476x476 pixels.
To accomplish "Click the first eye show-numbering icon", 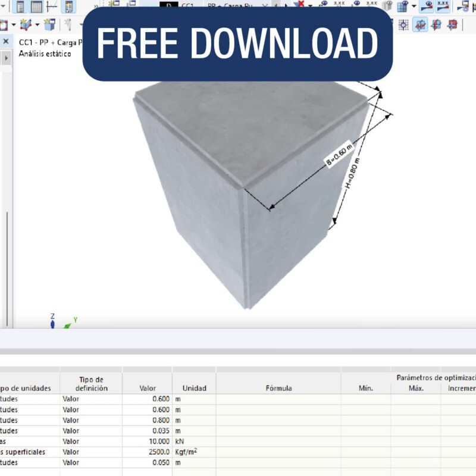I will point(323,5).
